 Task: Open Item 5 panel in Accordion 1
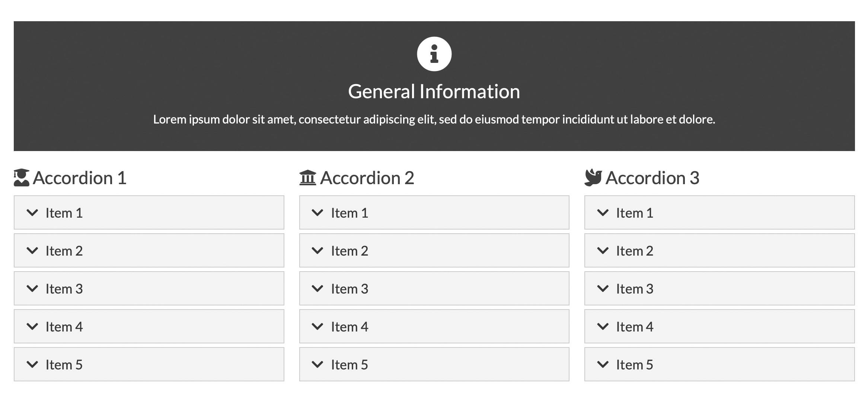pos(149,365)
